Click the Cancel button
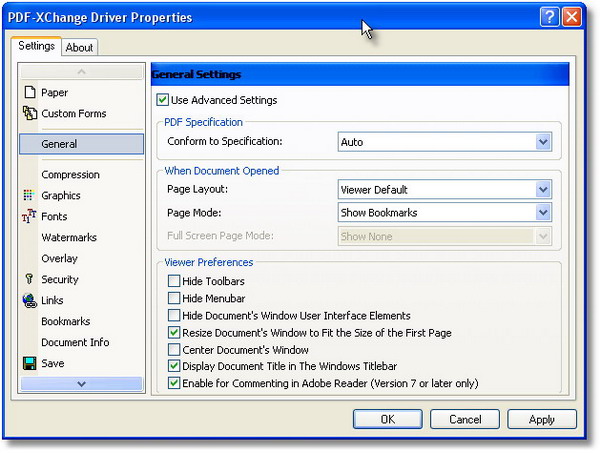This screenshot has width=600, height=453. 465,419
